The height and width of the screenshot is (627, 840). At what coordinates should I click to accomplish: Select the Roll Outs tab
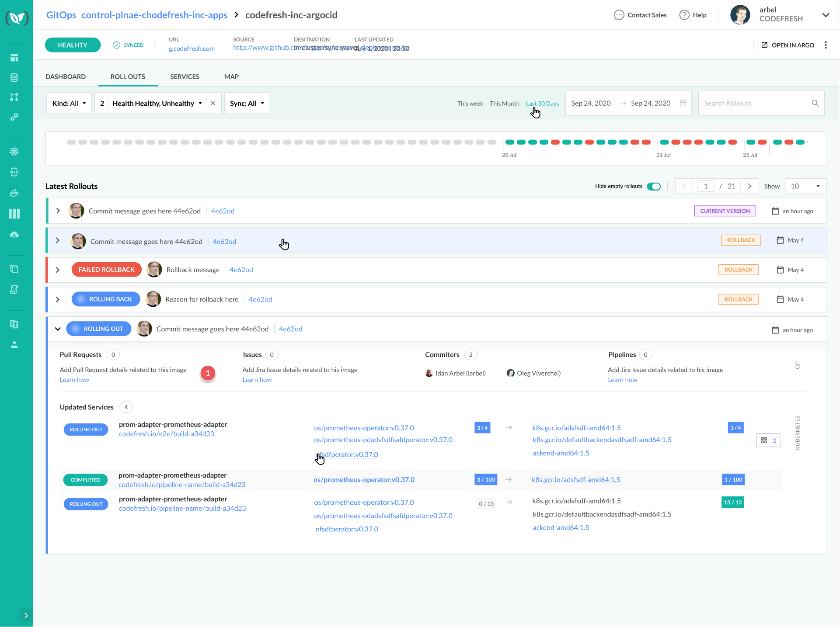coord(128,76)
